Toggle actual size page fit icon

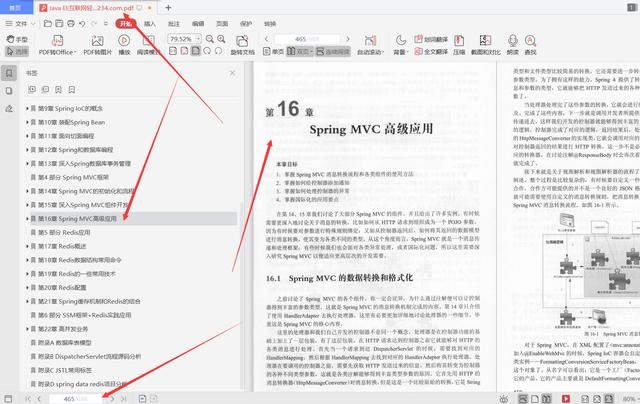[173, 51]
